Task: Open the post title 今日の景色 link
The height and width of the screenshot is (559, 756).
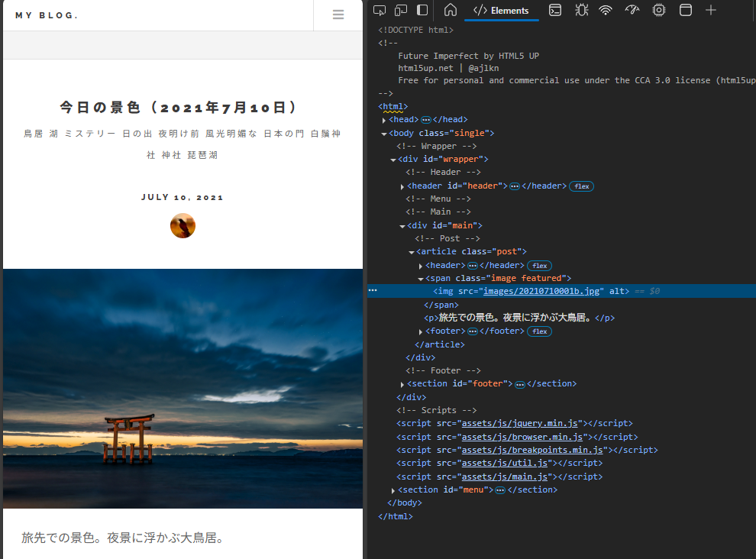Action: click(x=179, y=107)
